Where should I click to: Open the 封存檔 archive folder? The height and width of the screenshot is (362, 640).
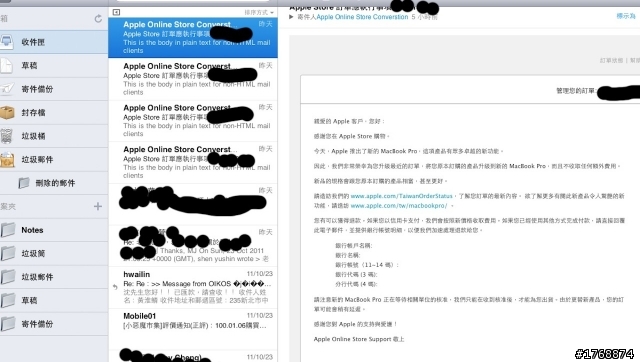[54, 113]
